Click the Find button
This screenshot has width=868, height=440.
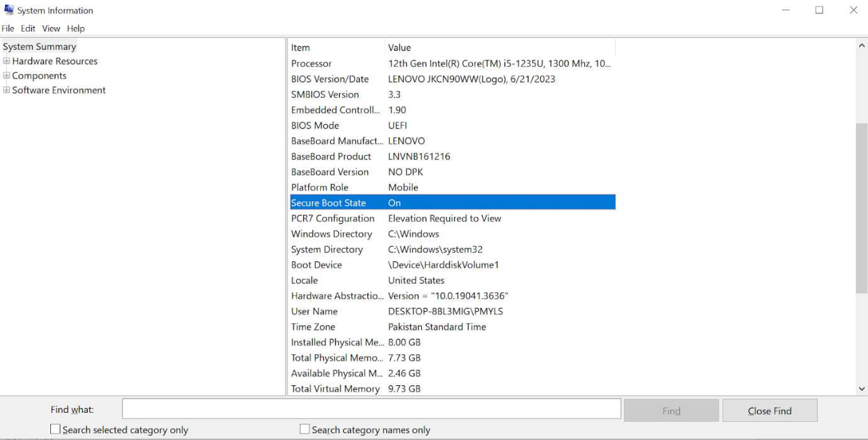[671, 410]
